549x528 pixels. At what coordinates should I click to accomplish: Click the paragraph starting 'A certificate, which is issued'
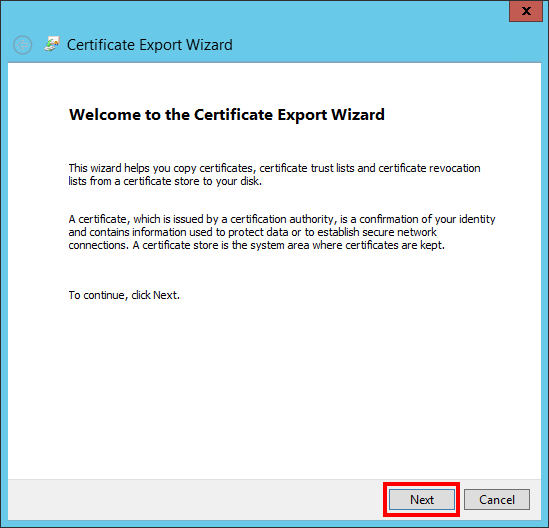click(x=282, y=232)
